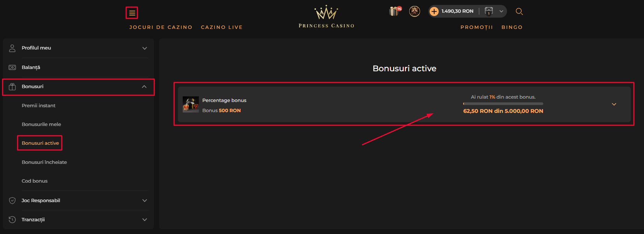The image size is (644, 234).
Task: Open the hamburger menu icon
Action: 132,13
